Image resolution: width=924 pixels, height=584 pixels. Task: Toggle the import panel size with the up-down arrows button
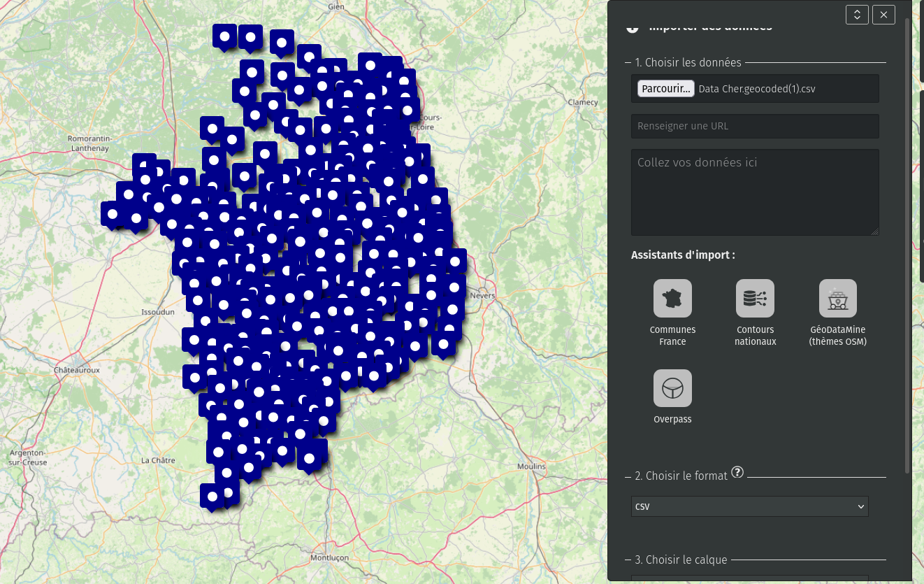click(x=857, y=14)
